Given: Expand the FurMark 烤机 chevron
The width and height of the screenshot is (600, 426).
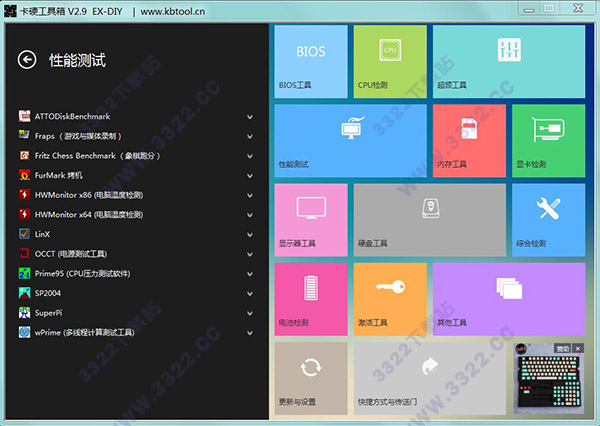Looking at the screenshot, I should pyautogui.click(x=250, y=176).
